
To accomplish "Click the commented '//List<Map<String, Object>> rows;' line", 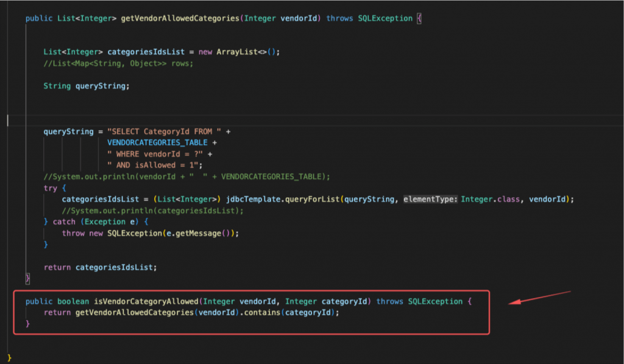I will 118,63.
